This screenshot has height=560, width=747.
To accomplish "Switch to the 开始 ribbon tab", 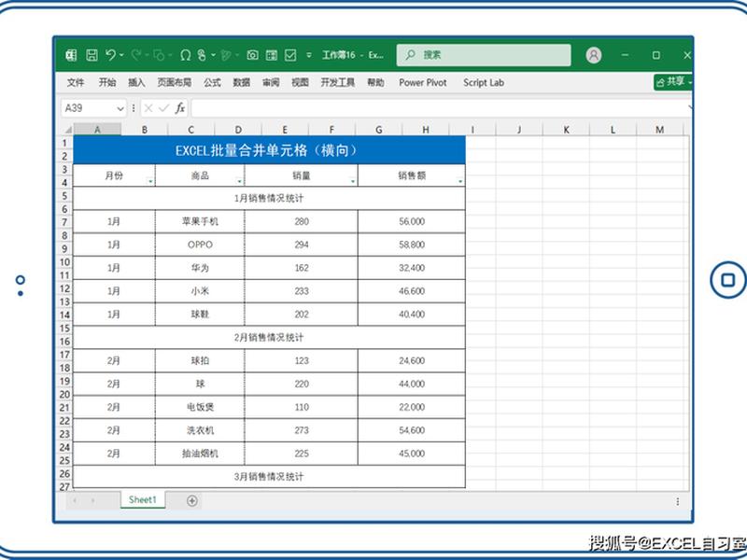I will click(107, 82).
